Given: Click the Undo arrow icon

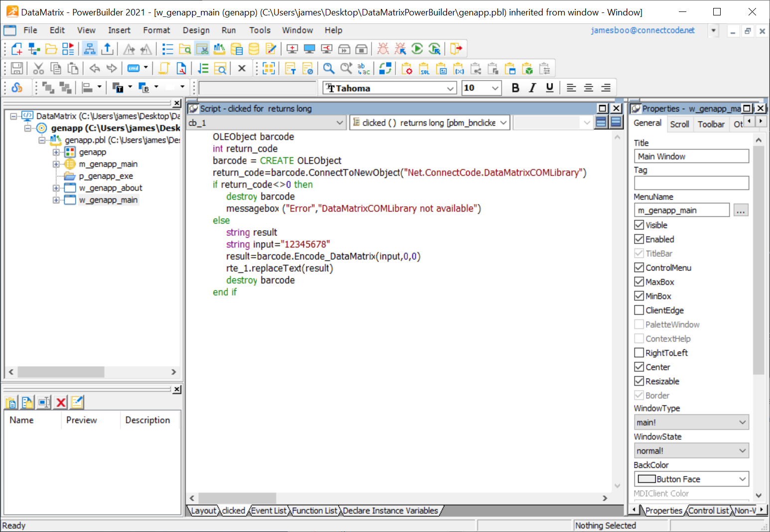Looking at the screenshot, I should [x=95, y=68].
